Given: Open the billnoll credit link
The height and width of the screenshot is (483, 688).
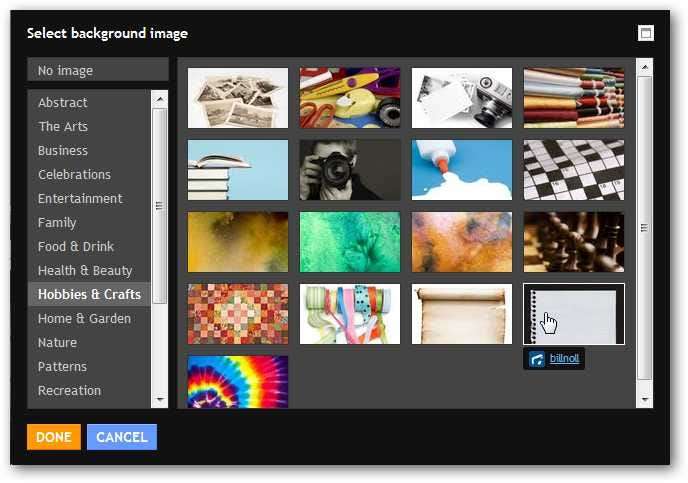Looking at the screenshot, I should (x=564, y=358).
